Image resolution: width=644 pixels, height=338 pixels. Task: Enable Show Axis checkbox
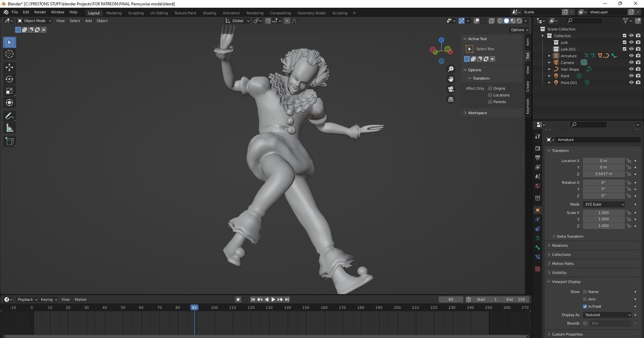tap(585, 299)
